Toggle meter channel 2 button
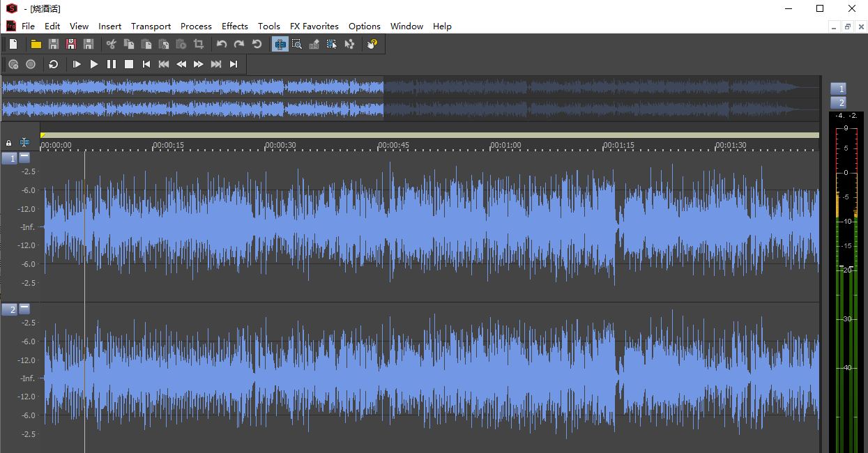This screenshot has width=868, height=453. pos(838,102)
